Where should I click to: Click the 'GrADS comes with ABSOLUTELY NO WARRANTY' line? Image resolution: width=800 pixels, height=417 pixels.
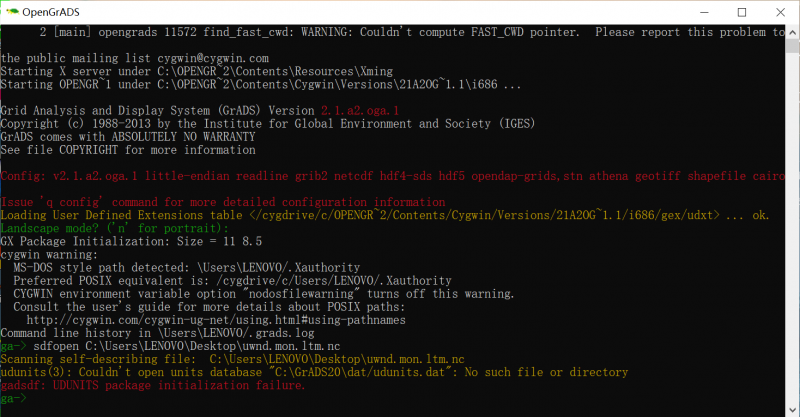pyautogui.click(x=128, y=137)
